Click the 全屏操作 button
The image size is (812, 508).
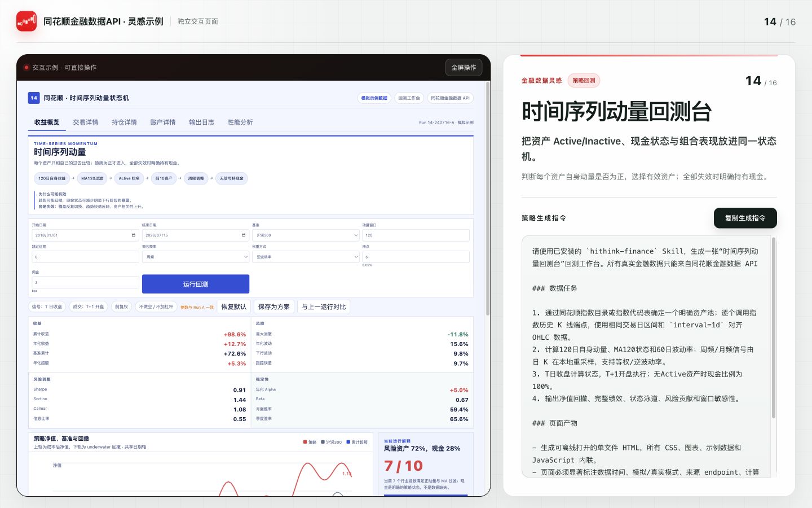[464, 67]
